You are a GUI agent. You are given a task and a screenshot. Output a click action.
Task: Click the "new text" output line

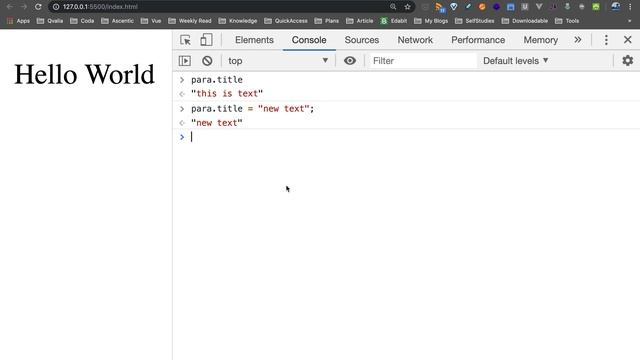pos(217,123)
